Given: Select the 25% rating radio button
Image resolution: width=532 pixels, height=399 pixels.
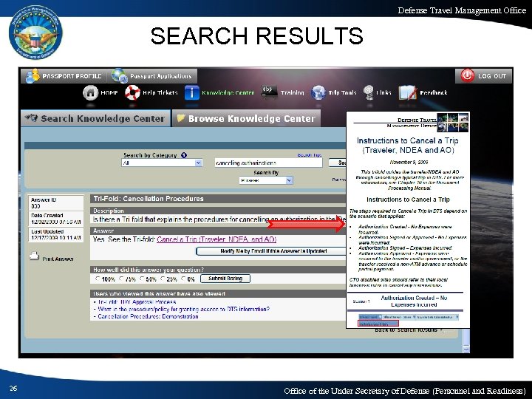Looking at the screenshot, I should tap(163, 279).
